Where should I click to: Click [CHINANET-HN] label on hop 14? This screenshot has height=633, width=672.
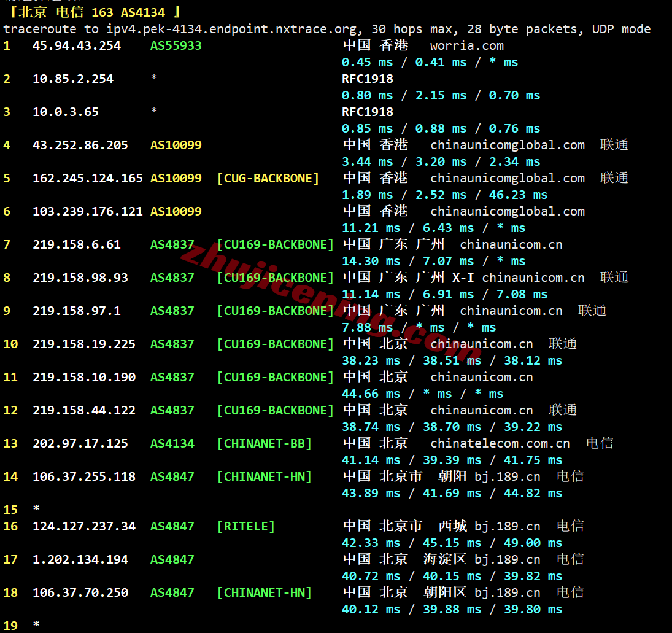[x=265, y=476]
